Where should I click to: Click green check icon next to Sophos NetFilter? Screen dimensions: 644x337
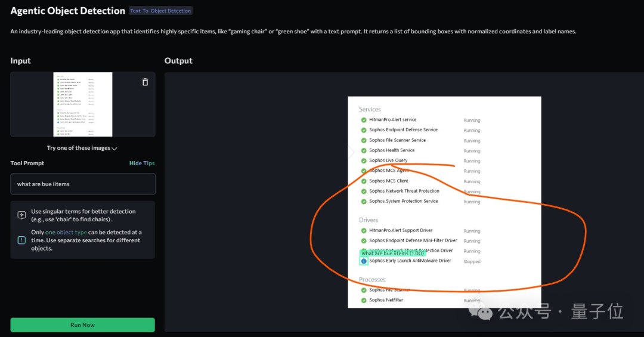coord(364,300)
